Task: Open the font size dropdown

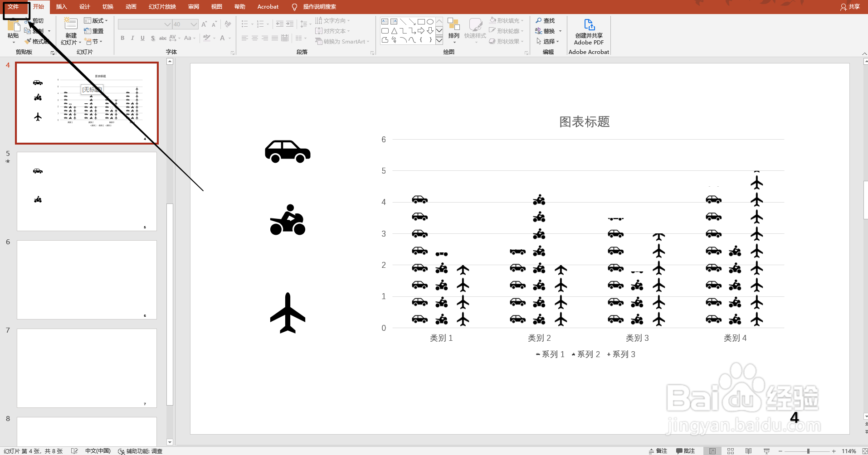Action: pos(195,24)
